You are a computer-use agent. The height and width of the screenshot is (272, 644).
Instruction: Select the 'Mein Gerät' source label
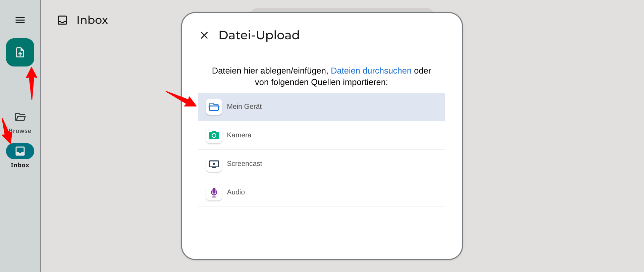coord(244,107)
